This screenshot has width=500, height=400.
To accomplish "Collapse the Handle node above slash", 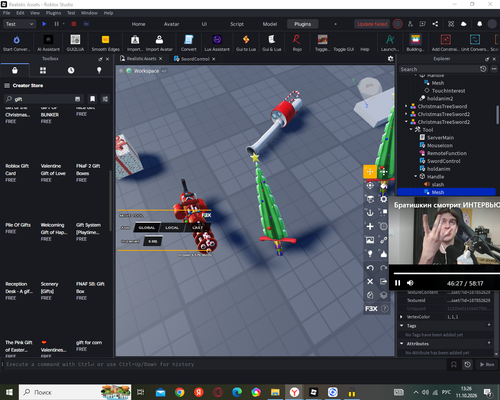I will tap(416, 177).
